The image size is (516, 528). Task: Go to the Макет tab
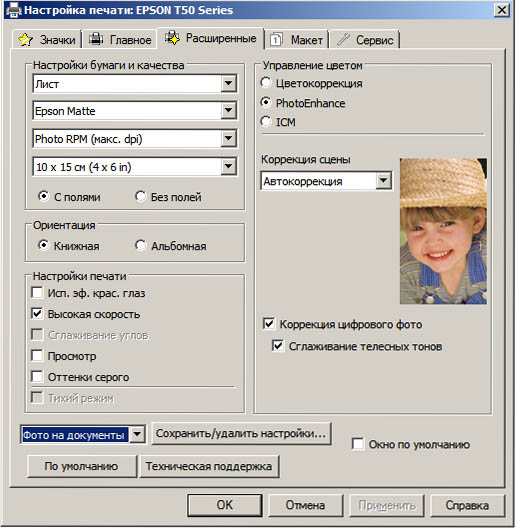pyautogui.click(x=296, y=40)
